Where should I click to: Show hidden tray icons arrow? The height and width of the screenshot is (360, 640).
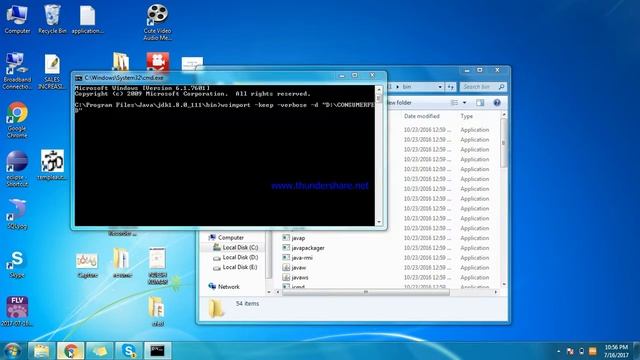tap(558, 351)
